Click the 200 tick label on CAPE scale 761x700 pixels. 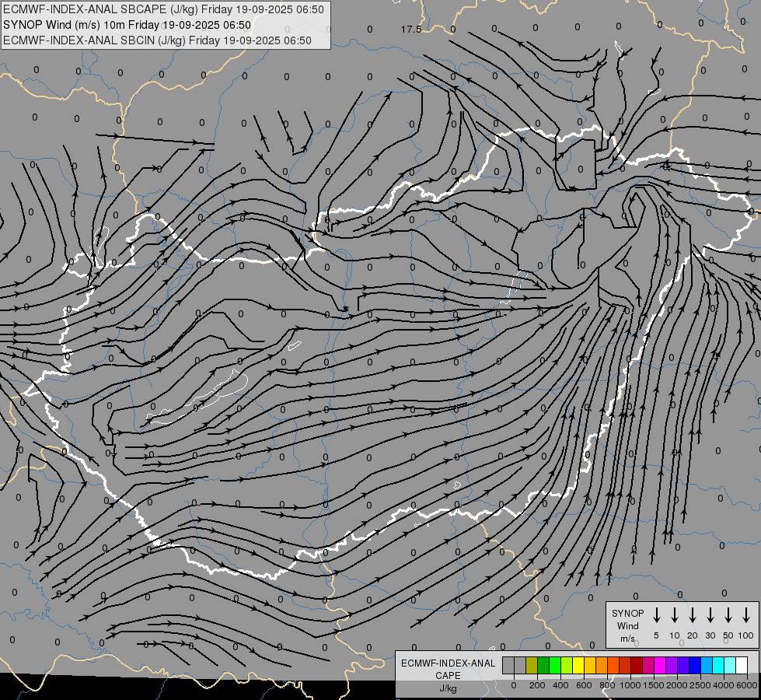537,685
